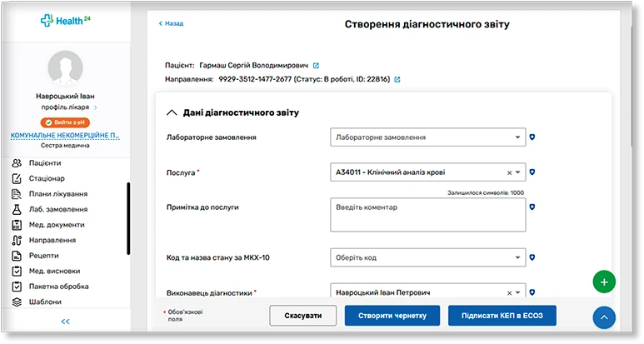Open the Лаб. замовлення flask icon

17,209
